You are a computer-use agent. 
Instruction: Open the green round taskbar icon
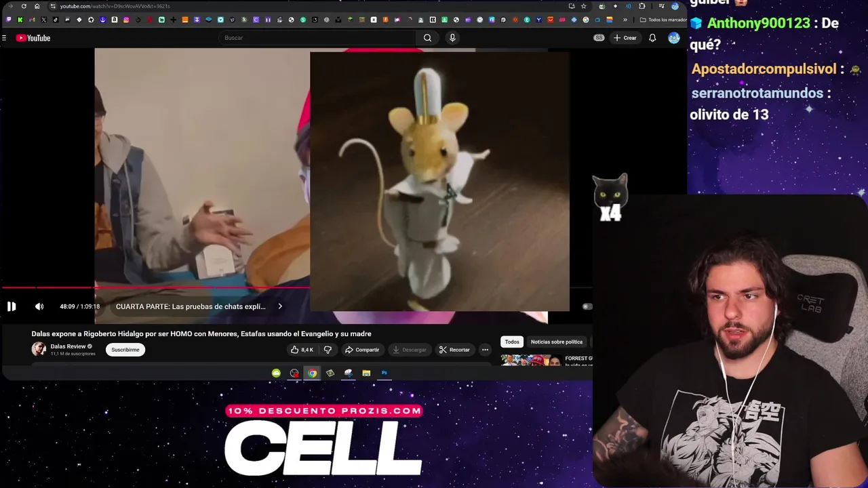276,373
